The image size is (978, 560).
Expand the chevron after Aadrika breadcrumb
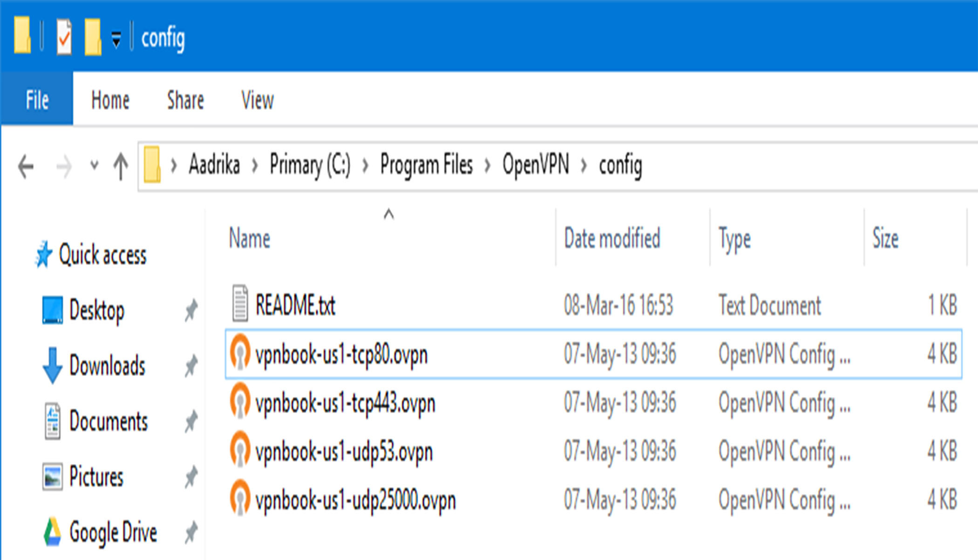point(255,165)
